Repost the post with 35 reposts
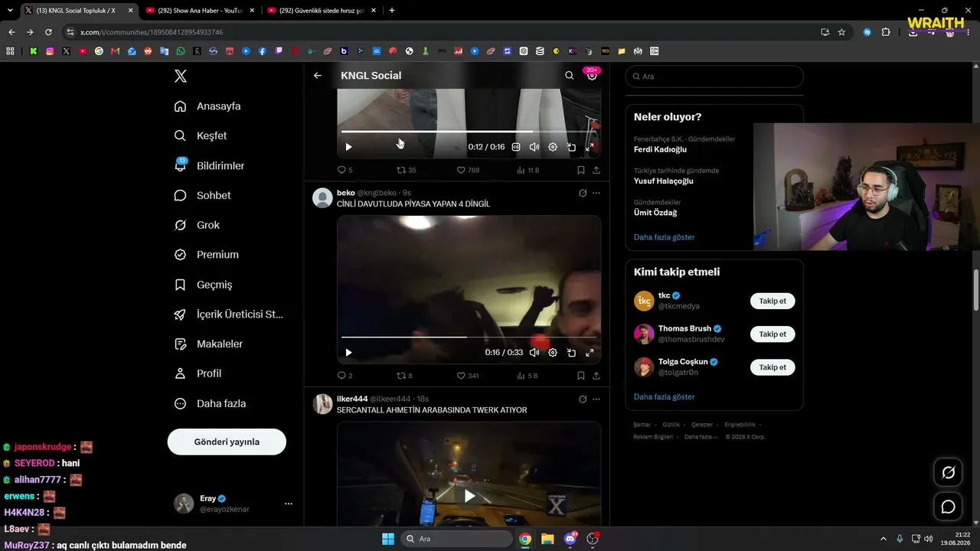This screenshot has width=980, height=551. click(x=406, y=170)
